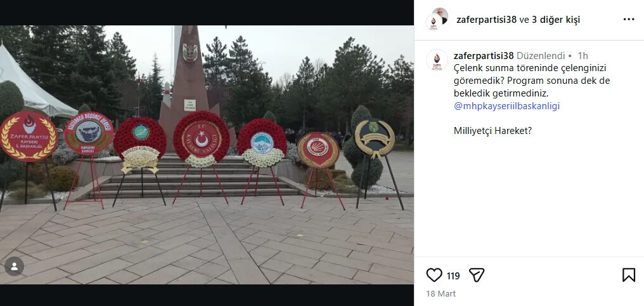Follow the @mhpkayseriilbaskanligi mention link
This screenshot has width=644, height=306.
tap(507, 106)
